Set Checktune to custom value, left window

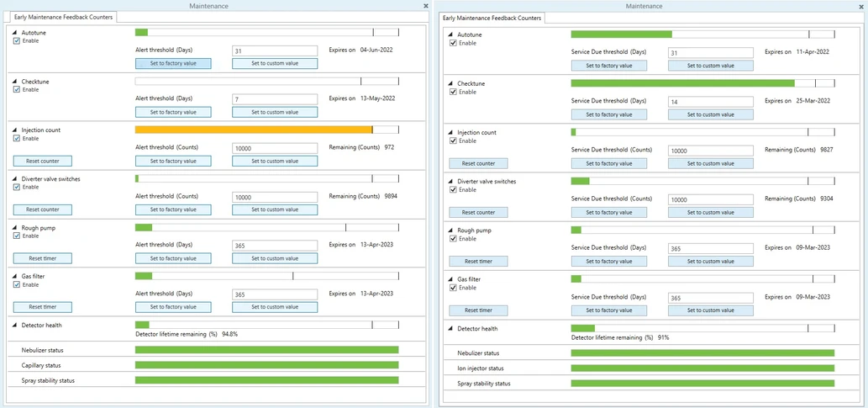(x=275, y=112)
